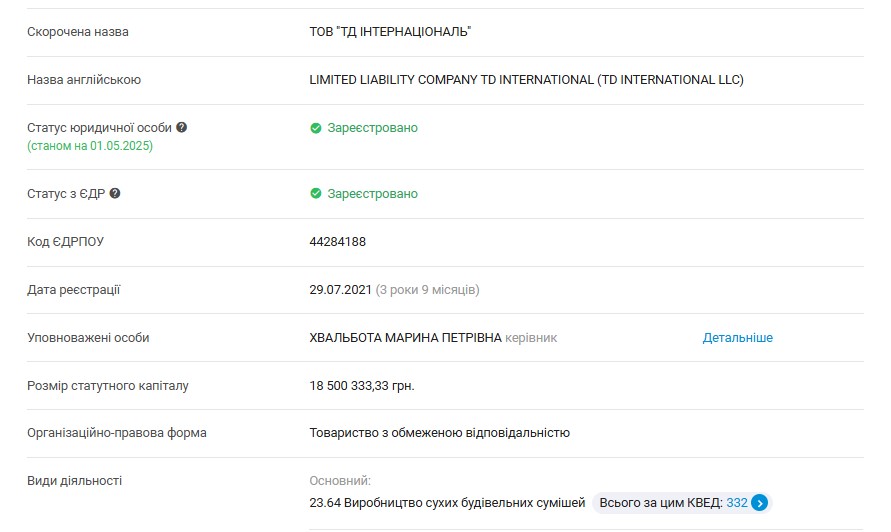This screenshot has height=532, width=891.
Task: Click the Зареєстровано status in the Статус юридичної особи row
Action: (372, 128)
